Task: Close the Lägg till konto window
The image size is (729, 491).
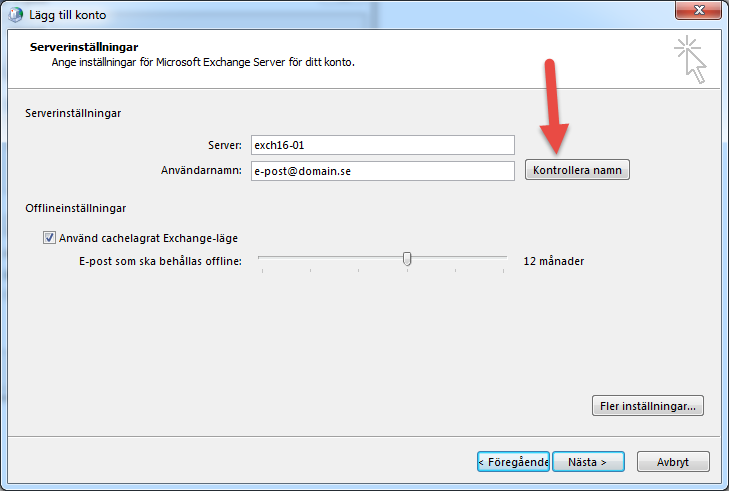Action: pos(698,10)
